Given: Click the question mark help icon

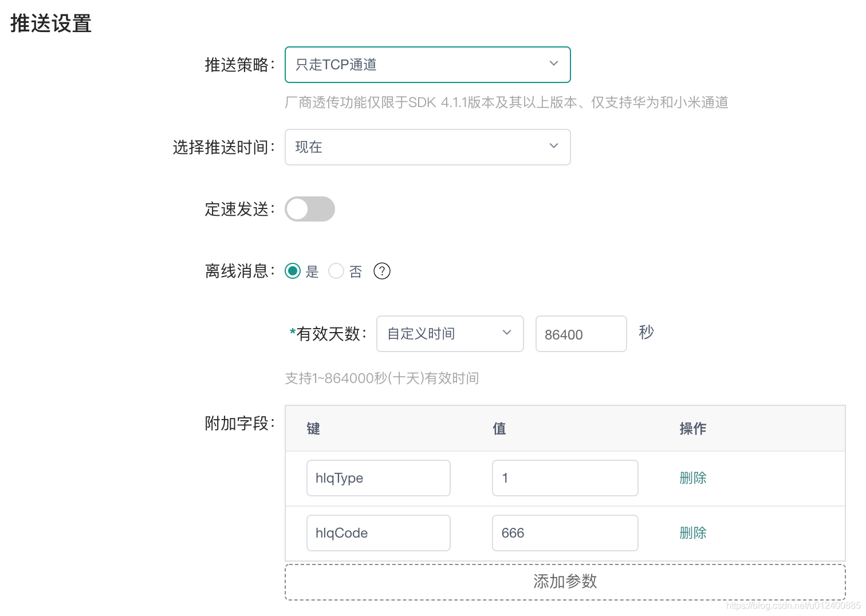Looking at the screenshot, I should click(381, 271).
